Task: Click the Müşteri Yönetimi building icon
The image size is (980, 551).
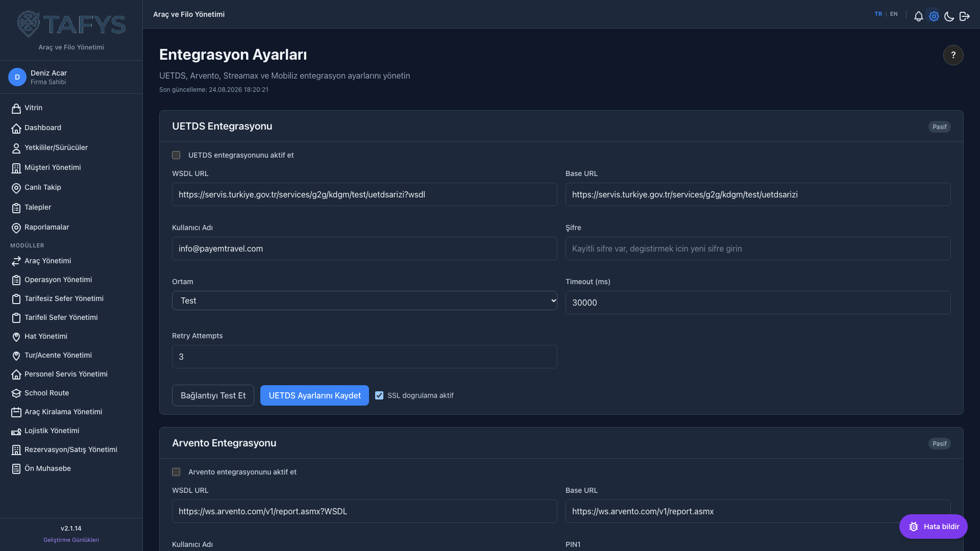Action: coord(16,168)
